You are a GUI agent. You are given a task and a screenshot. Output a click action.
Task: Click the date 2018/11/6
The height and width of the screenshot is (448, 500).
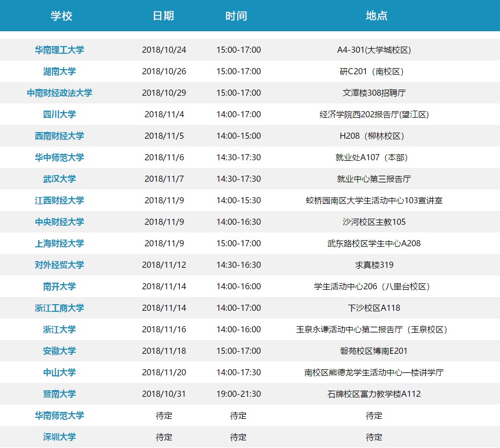(164, 157)
